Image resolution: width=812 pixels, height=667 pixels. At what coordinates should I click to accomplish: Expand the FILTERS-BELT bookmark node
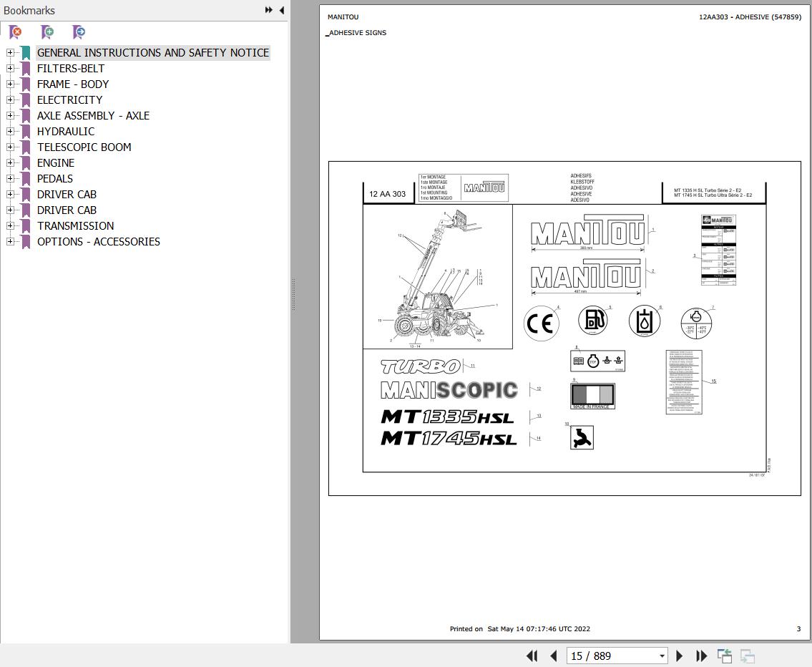(x=10, y=69)
